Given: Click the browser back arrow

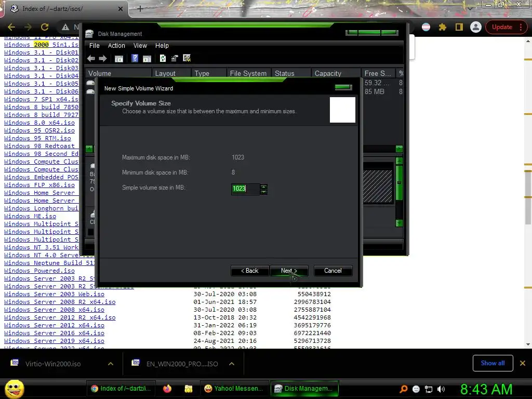Looking at the screenshot, I should 11,27.
